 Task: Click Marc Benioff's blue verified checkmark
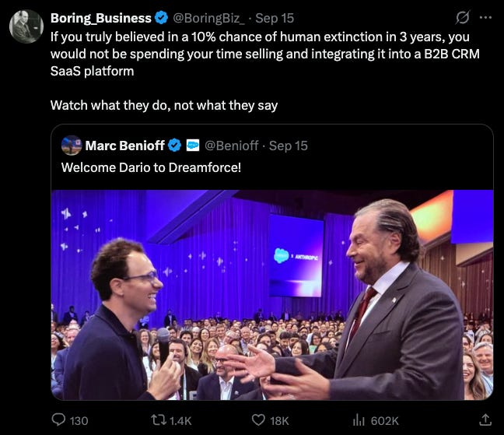coord(175,146)
